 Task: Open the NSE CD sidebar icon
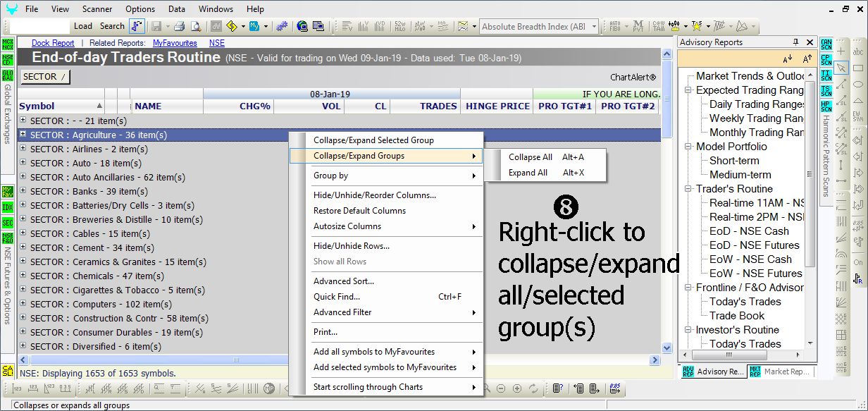click(x=8, y=60)
